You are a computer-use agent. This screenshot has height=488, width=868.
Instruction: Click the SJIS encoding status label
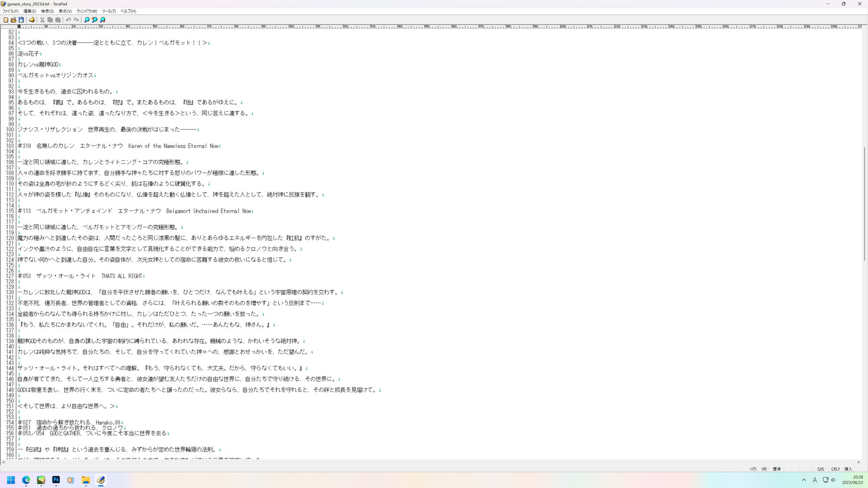click(820, 469)
